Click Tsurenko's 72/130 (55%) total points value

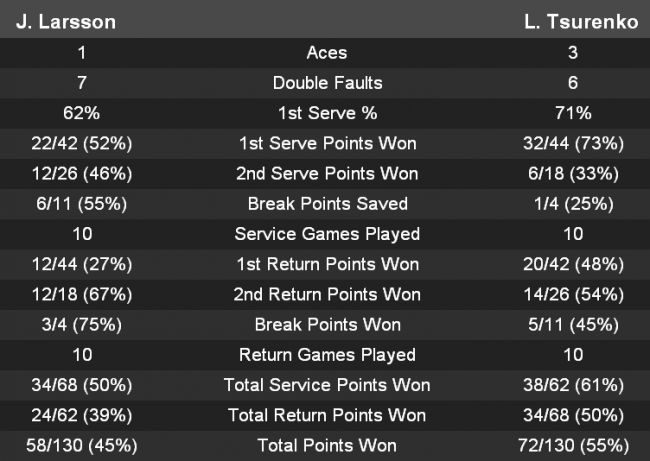coord(572,445)
